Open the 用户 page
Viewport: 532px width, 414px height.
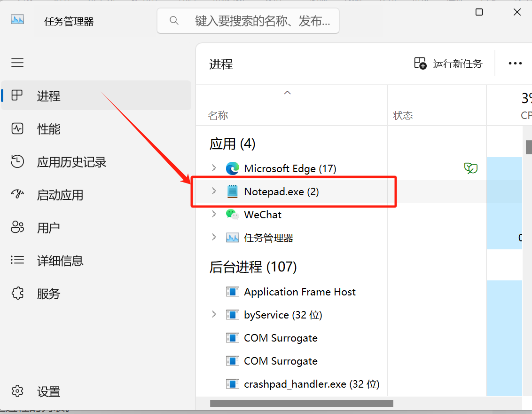click(x=96, y=228)
